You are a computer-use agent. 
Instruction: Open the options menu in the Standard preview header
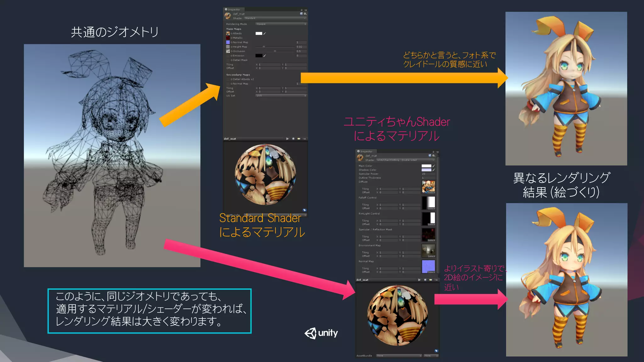pyautogui.click(x=305, y=139)
